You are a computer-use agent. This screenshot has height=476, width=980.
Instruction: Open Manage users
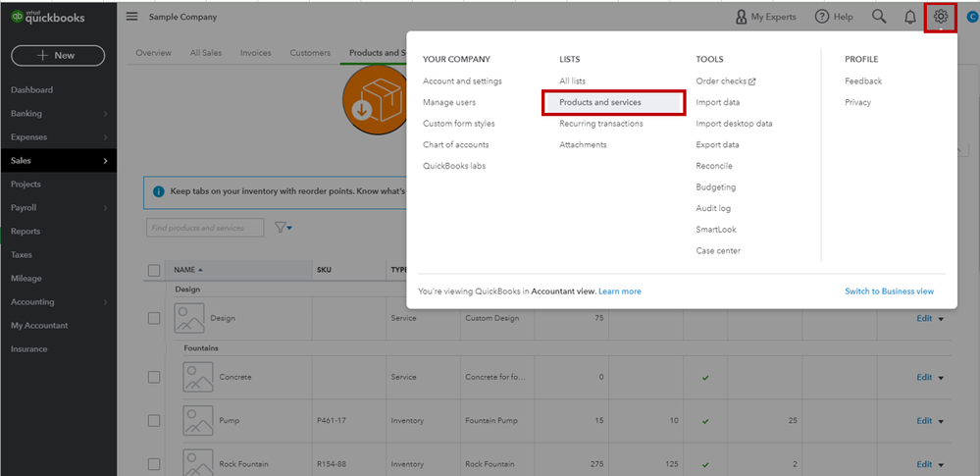coord(448,102)
